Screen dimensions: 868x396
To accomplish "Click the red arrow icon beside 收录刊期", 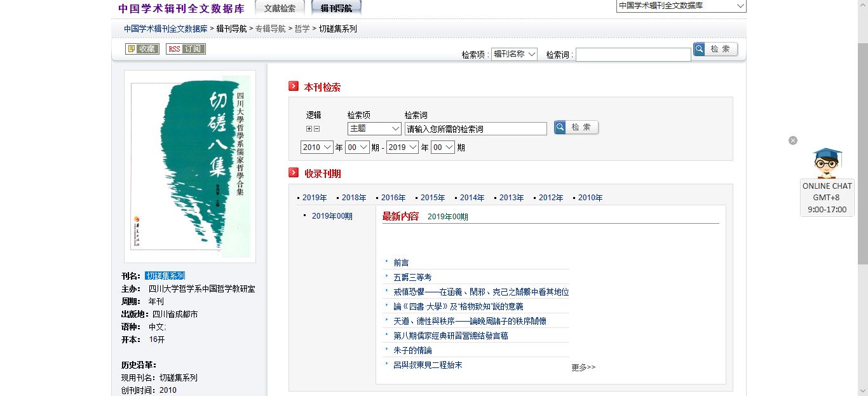I will pos(294,173).
